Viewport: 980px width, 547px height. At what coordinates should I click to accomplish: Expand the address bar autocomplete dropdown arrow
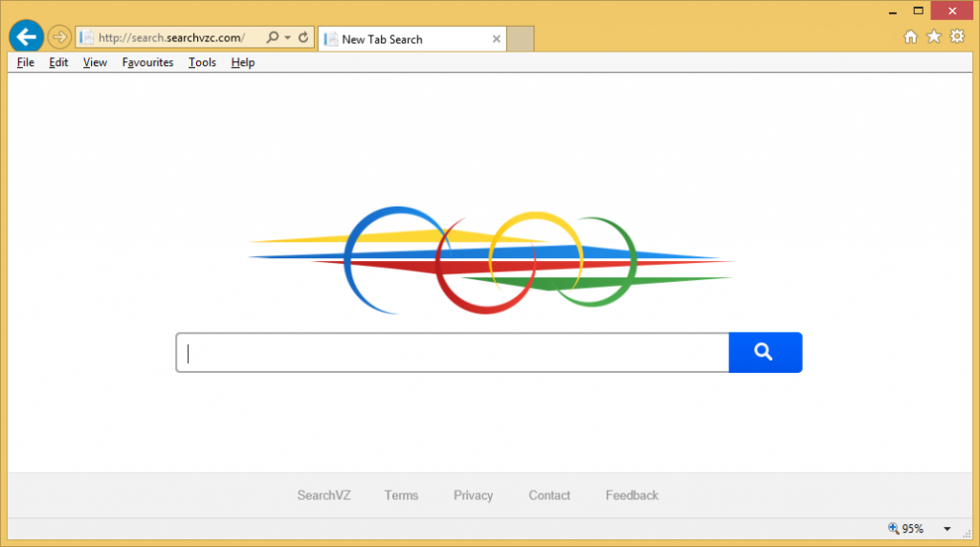(287, 38)
